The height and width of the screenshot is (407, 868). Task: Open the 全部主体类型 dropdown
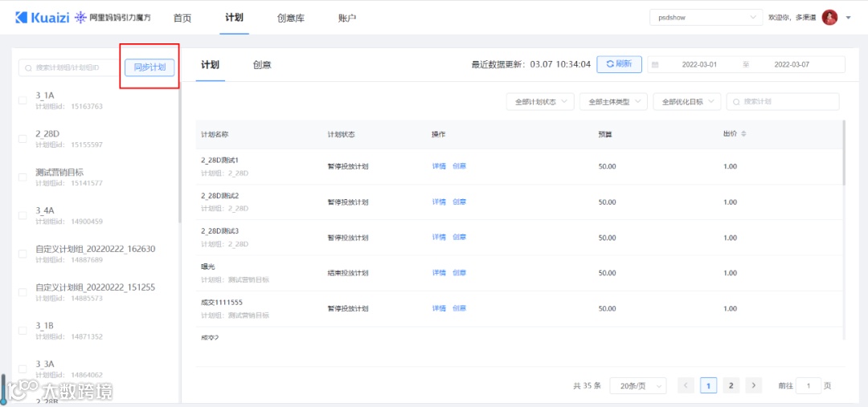click(x=613, y=102)
